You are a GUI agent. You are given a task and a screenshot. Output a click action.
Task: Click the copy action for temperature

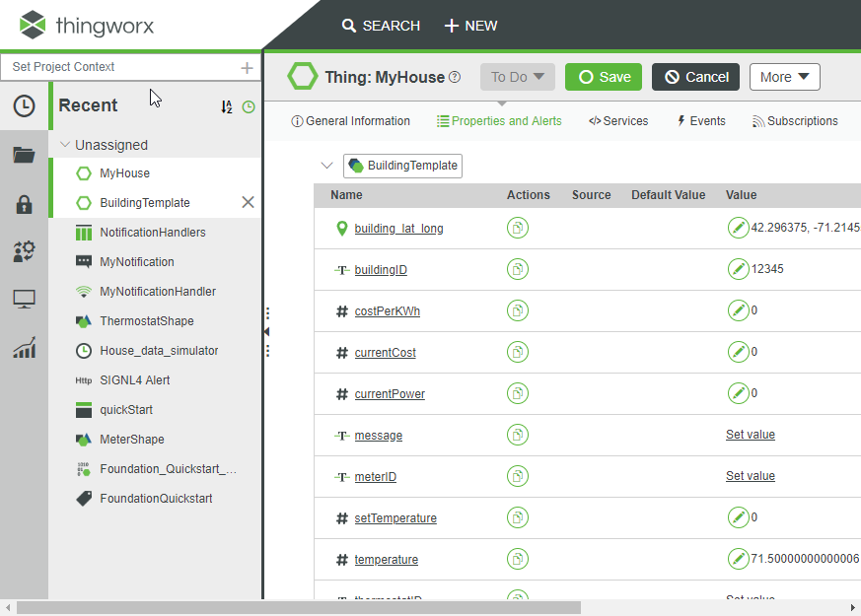[517, 559]
